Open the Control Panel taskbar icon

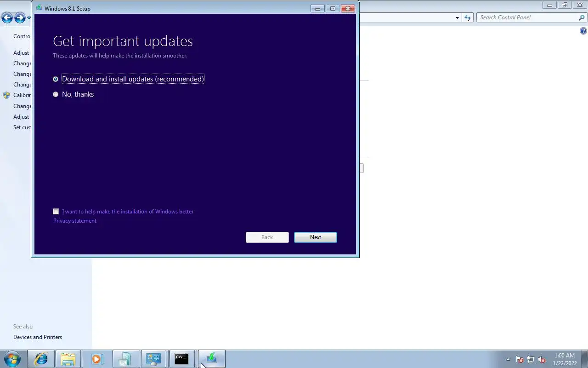click(x=153, y=359)
